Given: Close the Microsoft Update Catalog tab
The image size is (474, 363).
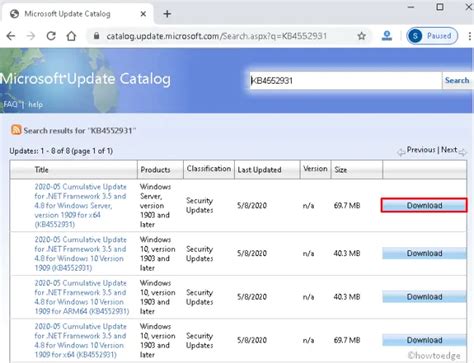Looking at the screenshot, I should [143, 14].
